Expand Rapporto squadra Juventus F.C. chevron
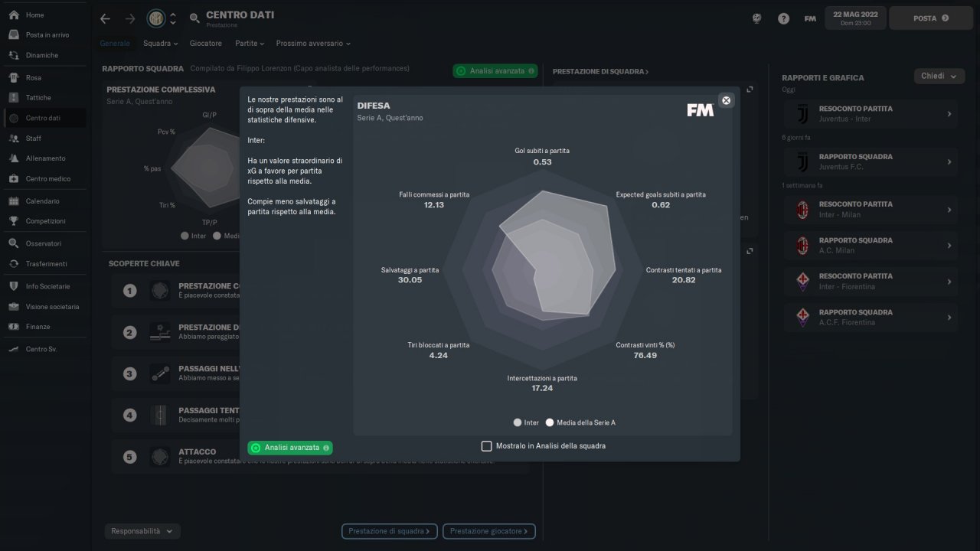The width and height of the screenshot is (980, 551). (x=949, y=162)
